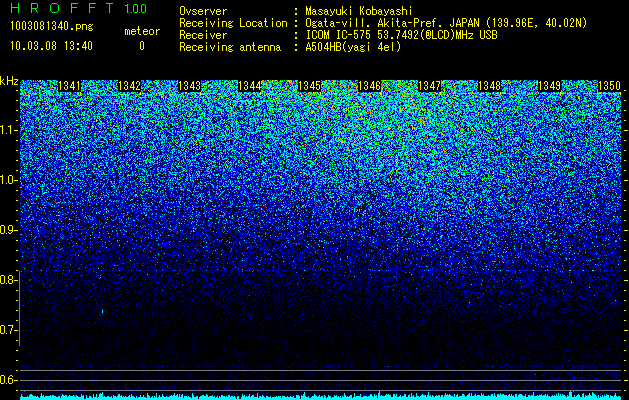Click the 1341 time marker
629x400 pixels.
pyautogui.click(x=69, y=86)
